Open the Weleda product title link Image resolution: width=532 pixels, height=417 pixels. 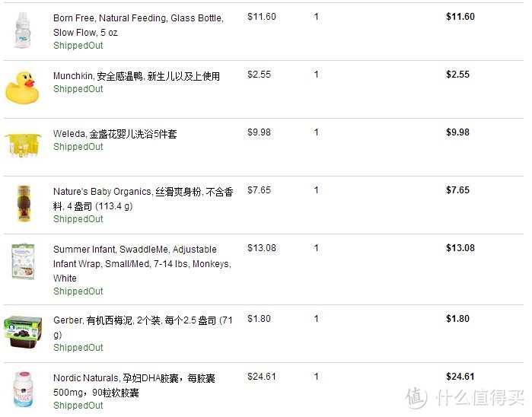(x=115, y=134)
